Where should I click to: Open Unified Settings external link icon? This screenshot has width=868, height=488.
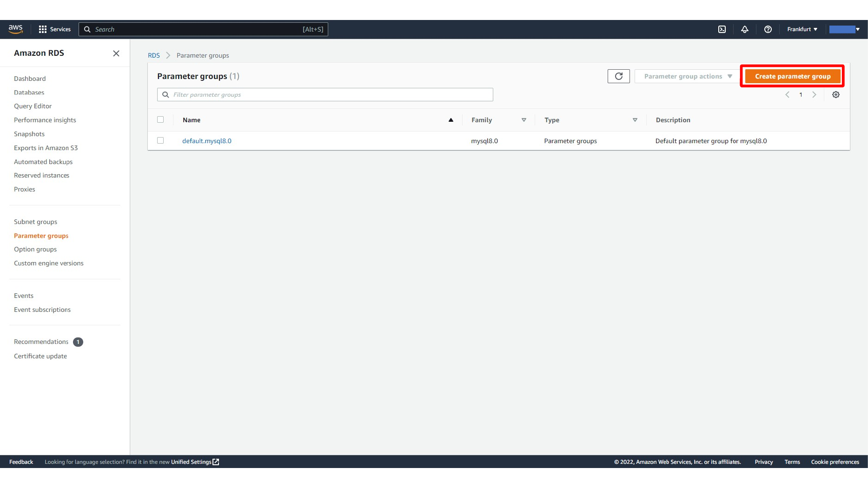coord(216,462)
